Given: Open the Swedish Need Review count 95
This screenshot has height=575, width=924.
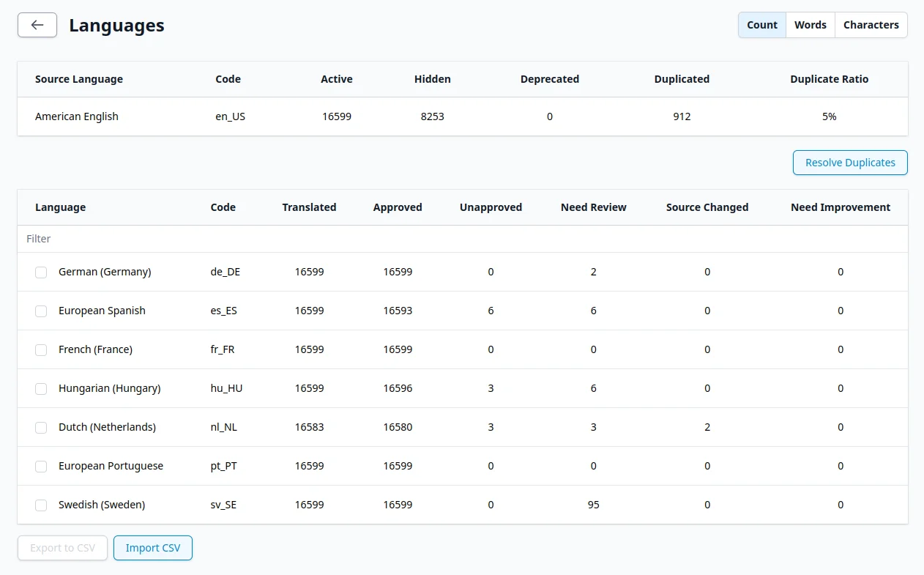Looking at the screenshot, I should 593,505.
